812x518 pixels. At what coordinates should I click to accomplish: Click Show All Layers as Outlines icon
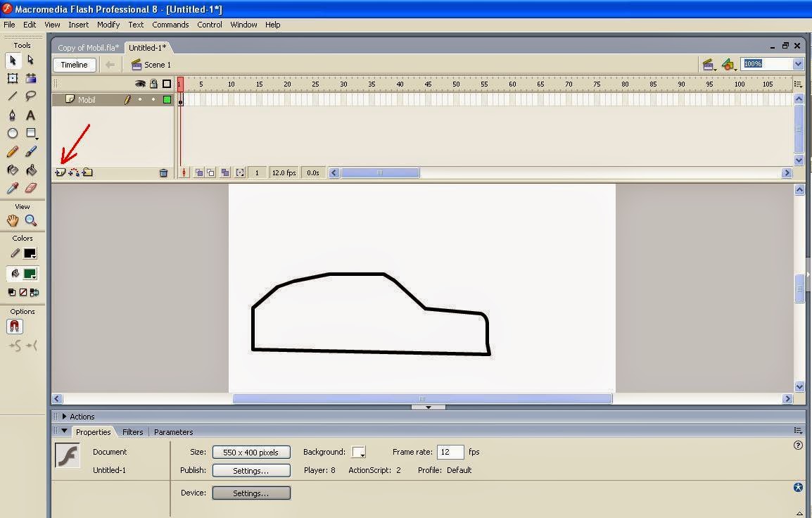167,83
